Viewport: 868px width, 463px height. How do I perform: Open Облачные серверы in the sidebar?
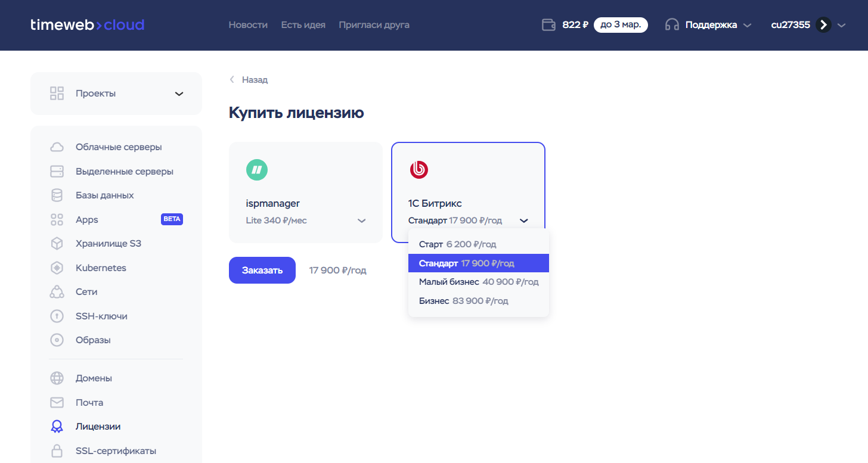click(119, 147)
